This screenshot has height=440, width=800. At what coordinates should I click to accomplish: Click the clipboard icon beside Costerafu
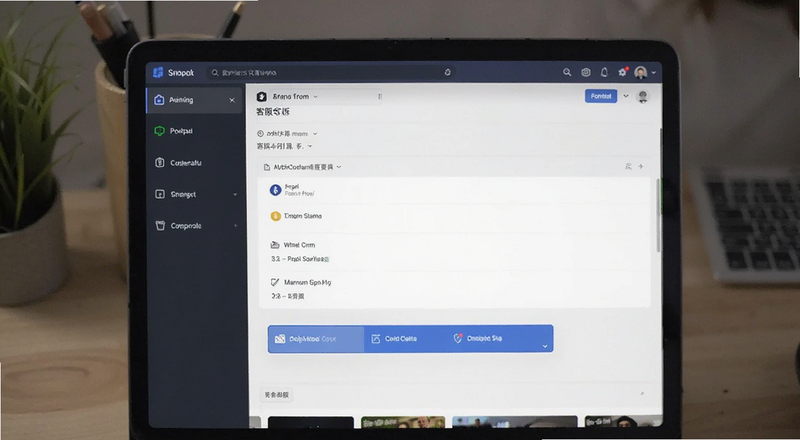[159, 163]
